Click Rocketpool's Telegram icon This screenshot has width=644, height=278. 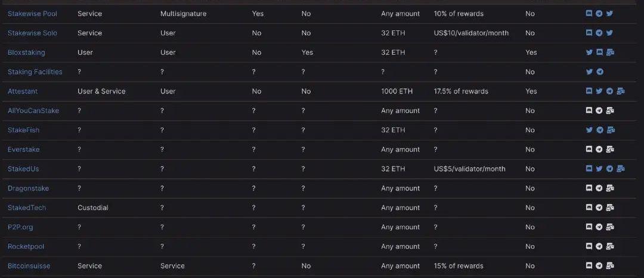click(599, 246)
